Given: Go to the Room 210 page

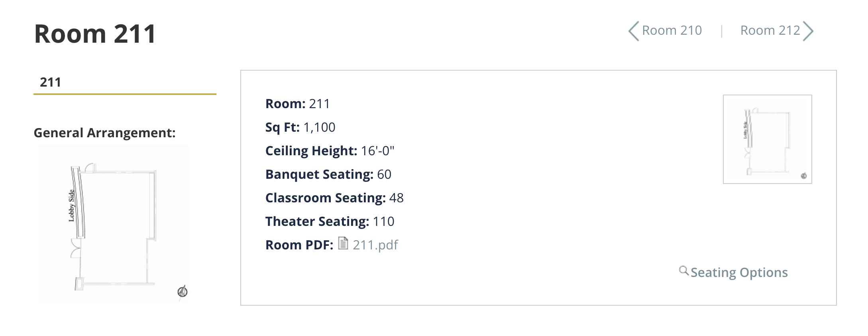Looking at the screenshot, I should click(672, 30).
